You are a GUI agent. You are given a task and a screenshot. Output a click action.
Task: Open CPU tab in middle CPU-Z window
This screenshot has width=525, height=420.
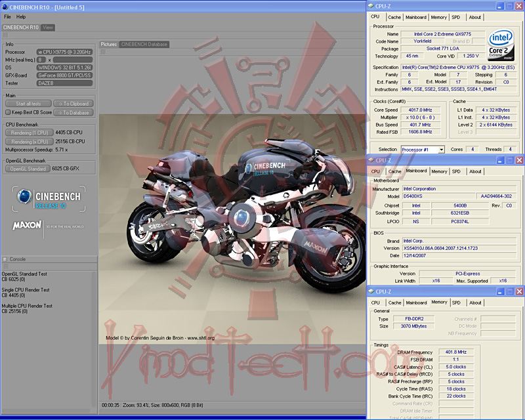pyautogui.click(x=375, y=171)
